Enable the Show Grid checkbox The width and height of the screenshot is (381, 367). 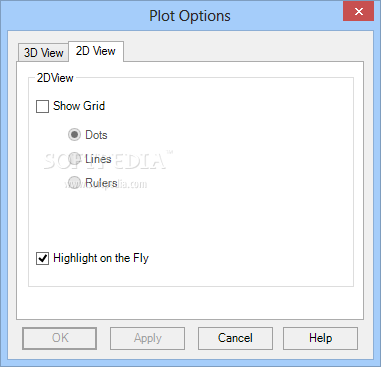pyautogui.click(x=42, y=106)
